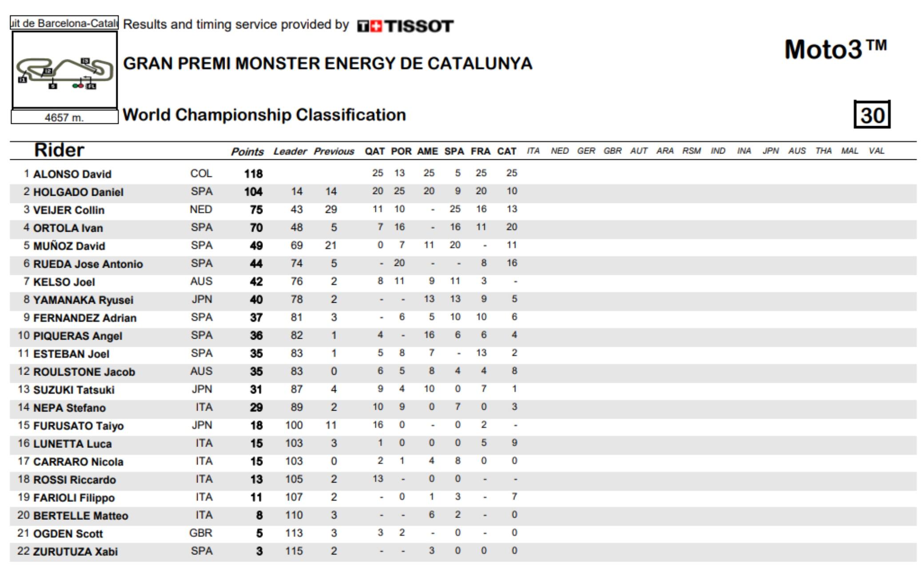Select the Leader column header
The image size is (924, 578).
point(290,152)
